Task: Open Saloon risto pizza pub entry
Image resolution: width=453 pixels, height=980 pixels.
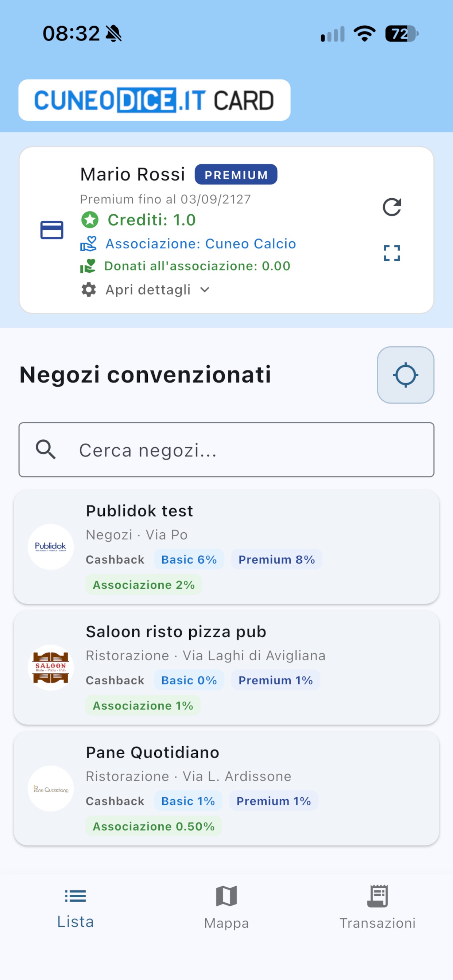Action: coord(226,667)
